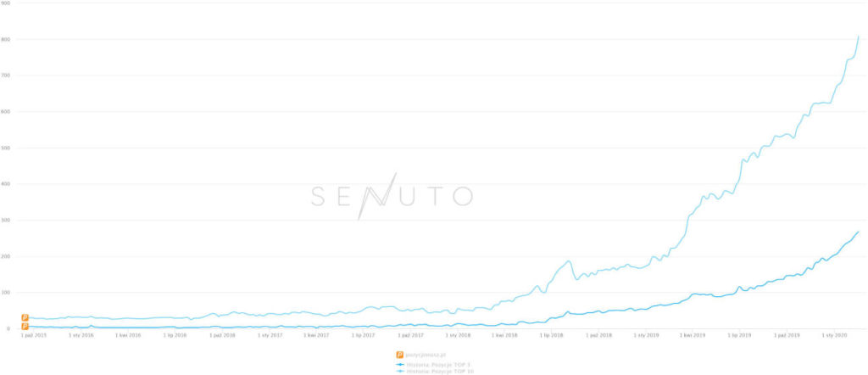
Task: Select the 1 sty 2019 axis date
Action: (646, 336)
